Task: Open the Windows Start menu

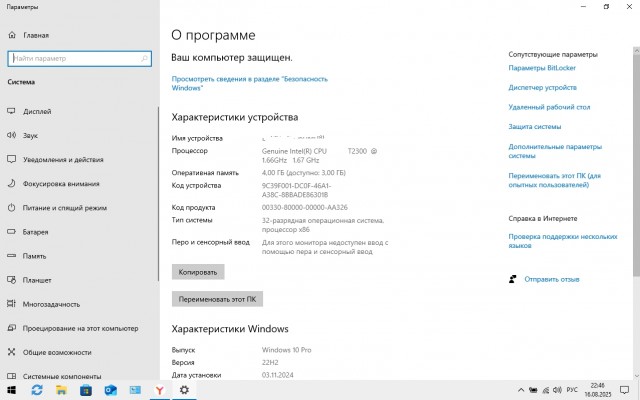Action: [11, 390]
